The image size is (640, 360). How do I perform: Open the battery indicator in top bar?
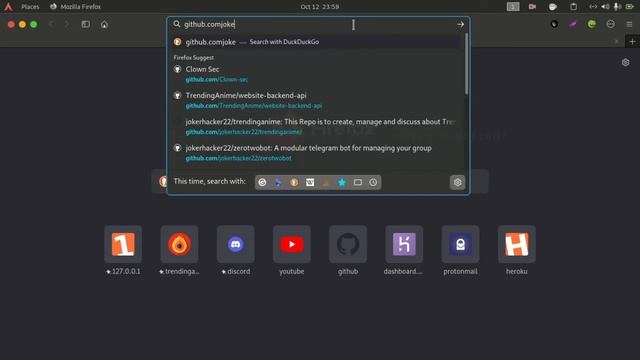coord(629,7)
